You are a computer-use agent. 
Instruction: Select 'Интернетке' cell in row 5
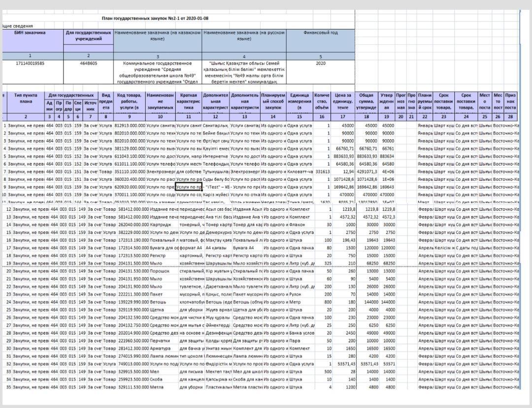[216, 157]
